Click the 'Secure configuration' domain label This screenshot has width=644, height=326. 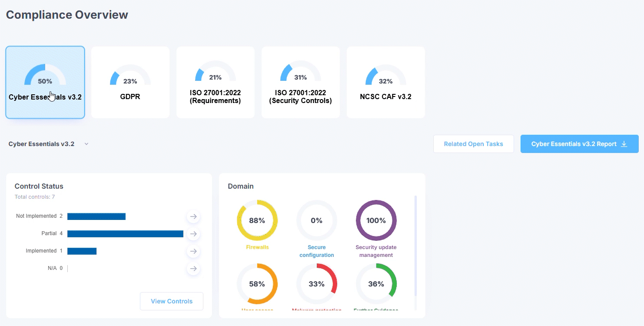coord(317,251)
